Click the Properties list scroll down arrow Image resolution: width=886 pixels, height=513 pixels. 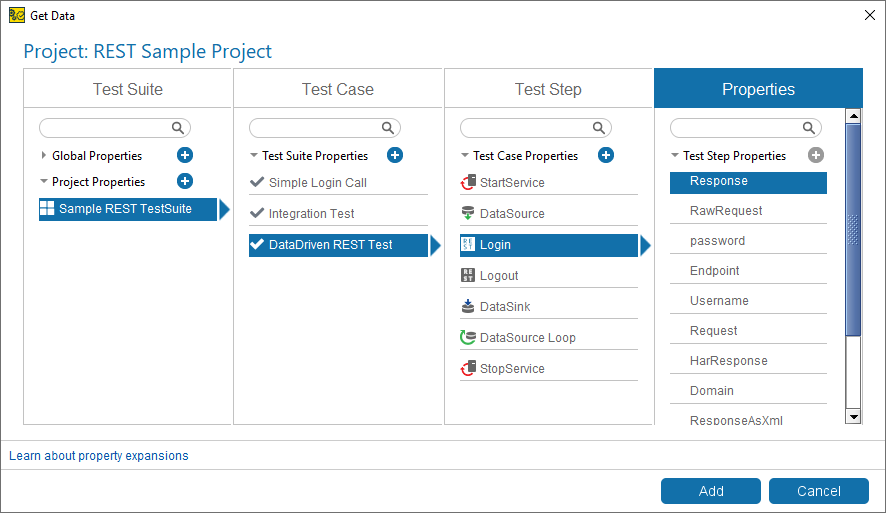coord(853,417)
